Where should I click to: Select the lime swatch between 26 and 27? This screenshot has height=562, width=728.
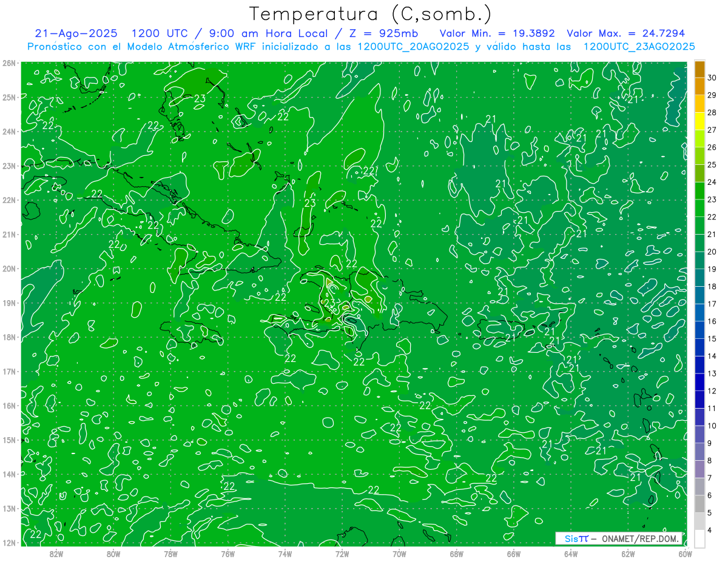(699, 139)
